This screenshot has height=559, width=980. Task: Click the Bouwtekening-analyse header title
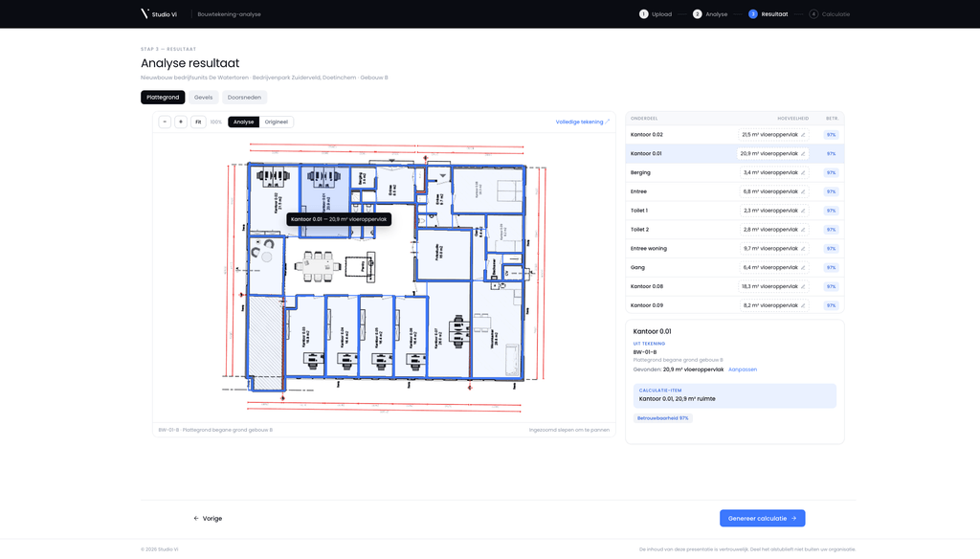[230, 13]
